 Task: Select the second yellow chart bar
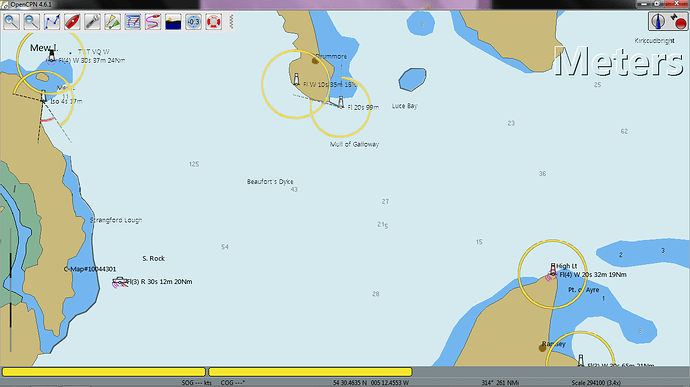click(x=310, y=372)
